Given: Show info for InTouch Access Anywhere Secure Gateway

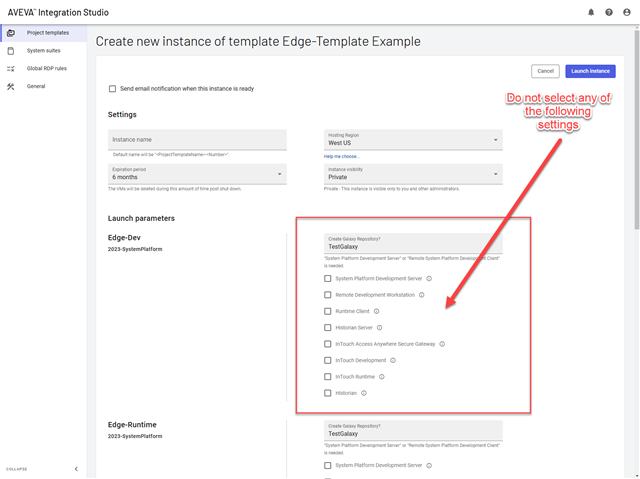Looking at the screenshot, I should point(442,344).
